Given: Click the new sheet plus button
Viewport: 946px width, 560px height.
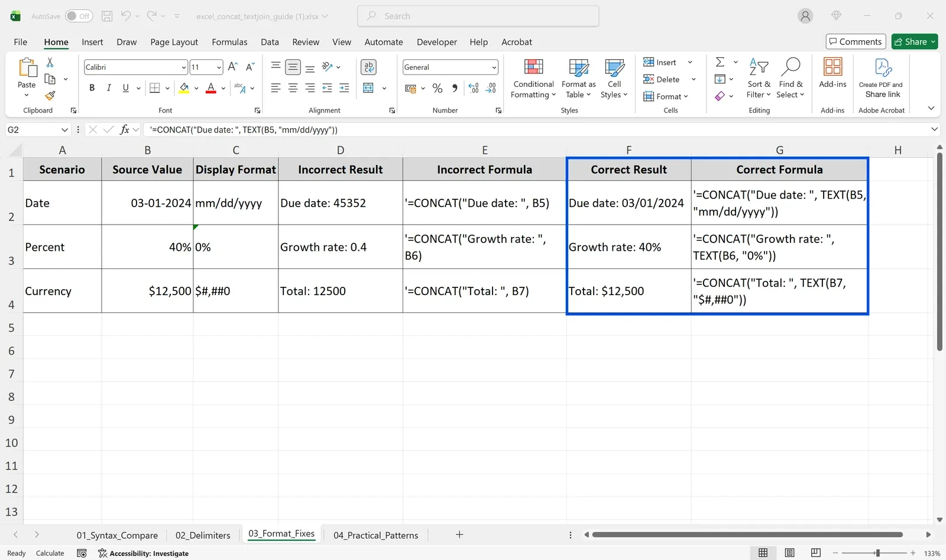Looking at the screenshot, I should coord(459,535).
